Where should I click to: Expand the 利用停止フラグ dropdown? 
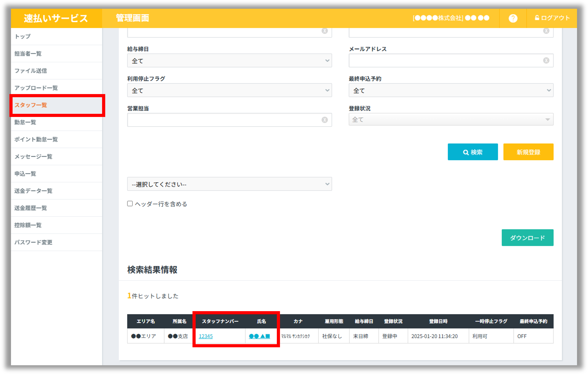[x=229, y=90]
